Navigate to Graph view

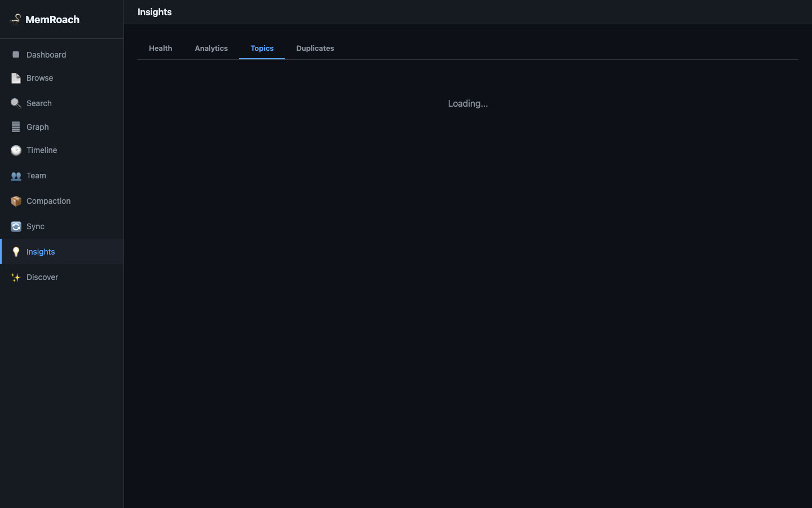[37, 127]
